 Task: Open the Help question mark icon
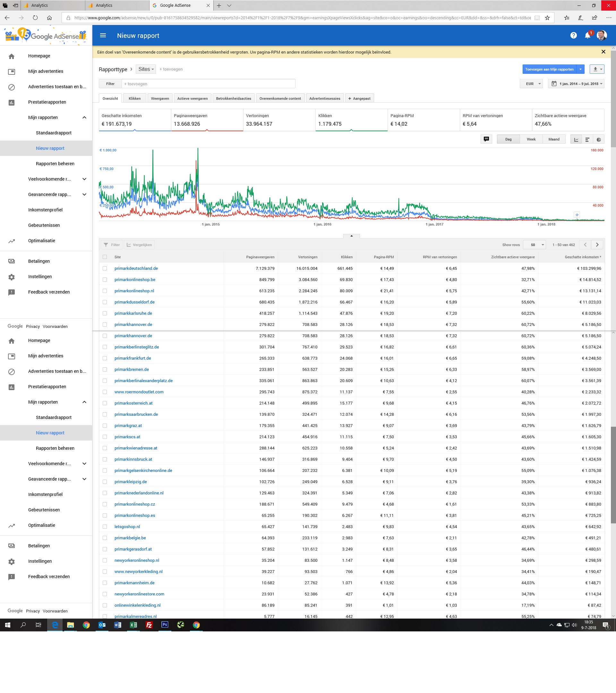pyautogui.click(x=573, y=36)
